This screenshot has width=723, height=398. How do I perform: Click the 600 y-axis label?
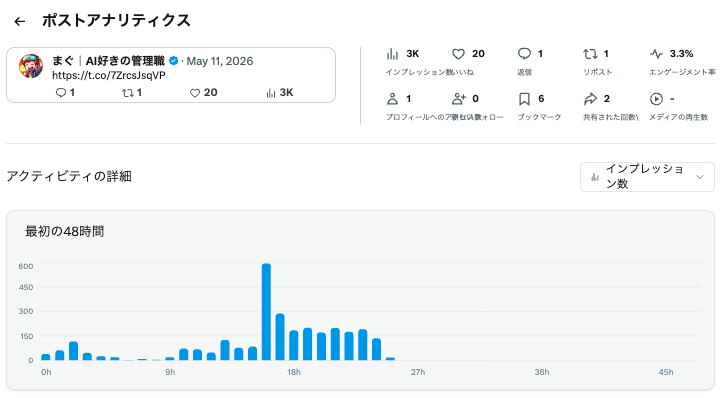(26, 266)
